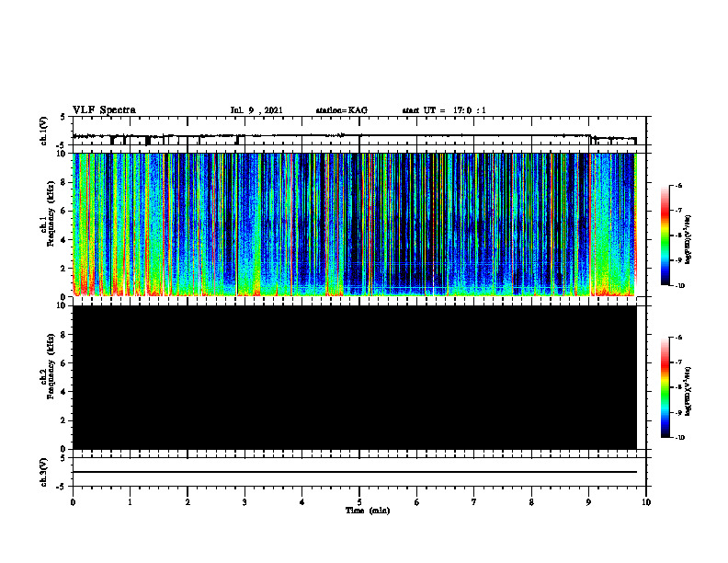Click the flat ch.3 voltage trace line

coord(355,472)
